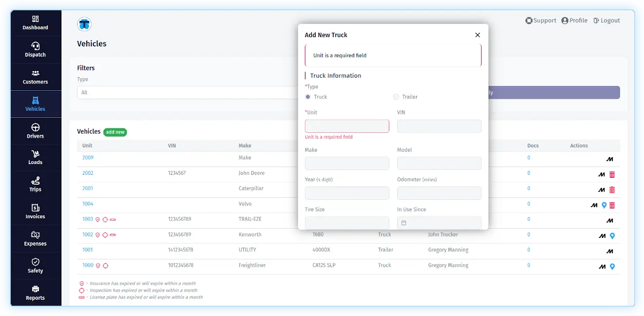Screen dimensions: 644x316
Task: Close the Add New Truck dialog
Action: [x=478, y=35]
